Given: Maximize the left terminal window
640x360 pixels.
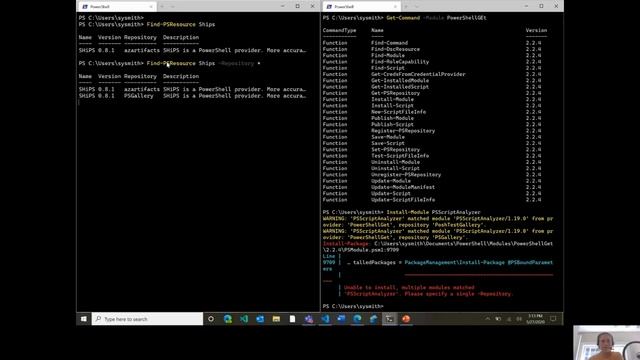Looking at the screenshot, I should click(x=298, y=6).
